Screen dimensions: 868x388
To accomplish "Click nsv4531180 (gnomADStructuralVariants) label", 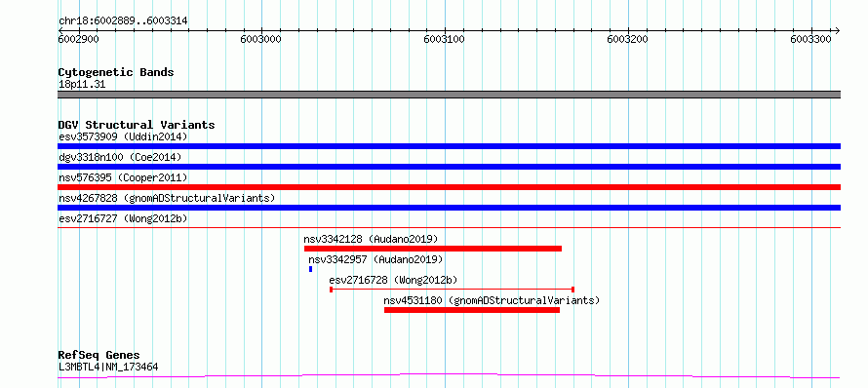I will [493, 300].
